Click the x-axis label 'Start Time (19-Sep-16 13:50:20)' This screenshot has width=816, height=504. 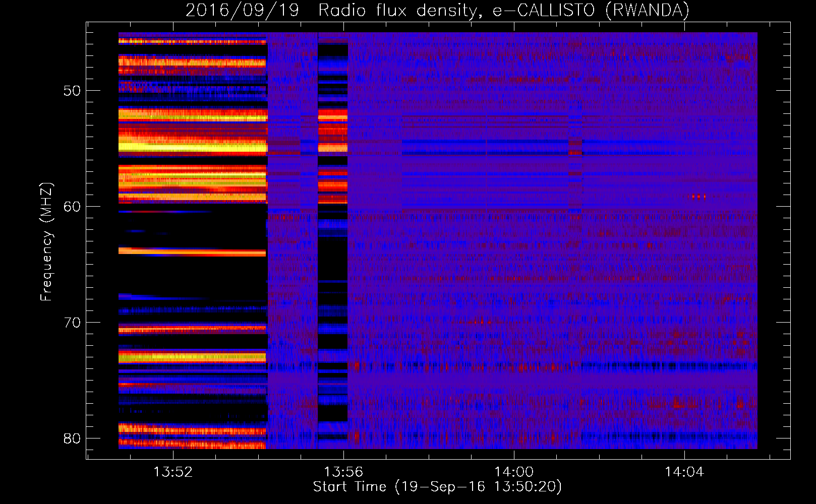[x=437, y=487]
